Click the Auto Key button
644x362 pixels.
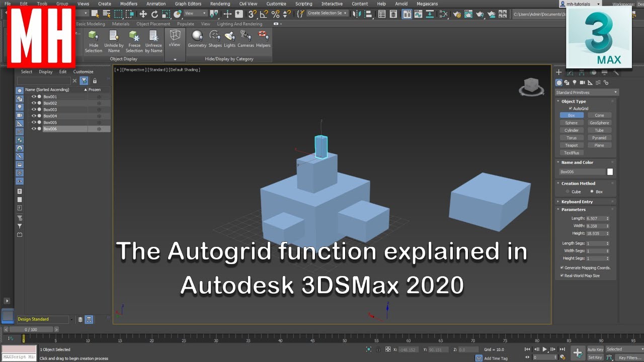pyautogui.click(x=595, y=349)
